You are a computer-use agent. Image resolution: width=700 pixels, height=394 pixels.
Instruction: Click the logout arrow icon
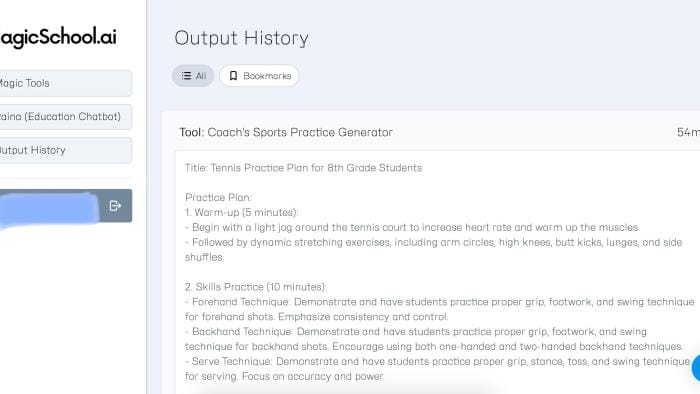(x=115, y=206)
